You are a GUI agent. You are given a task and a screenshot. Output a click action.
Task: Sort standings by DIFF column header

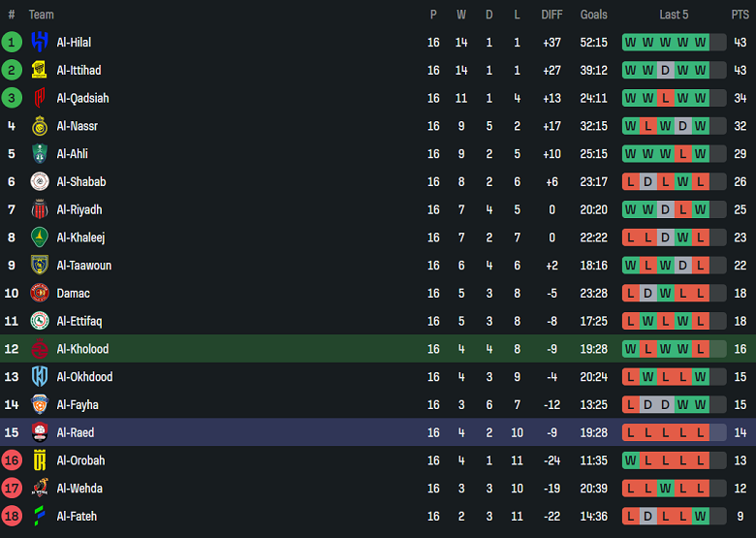(x=552, y=15)
